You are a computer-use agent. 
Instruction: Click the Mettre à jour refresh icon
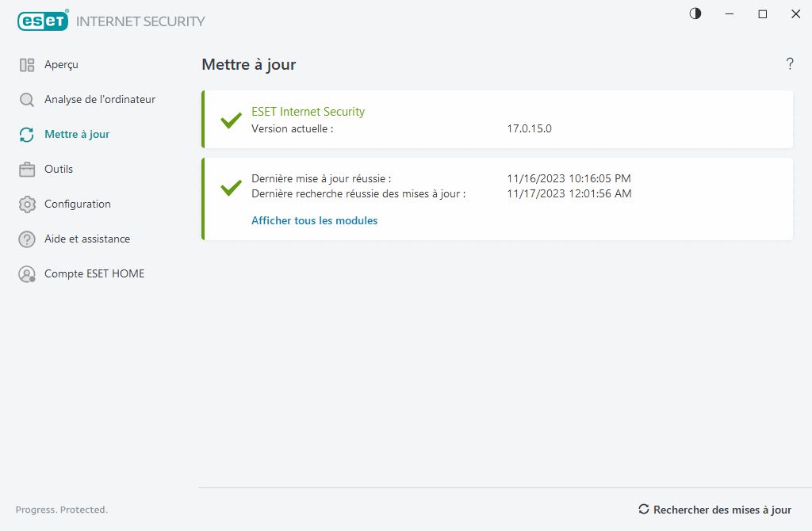[27, 135]
